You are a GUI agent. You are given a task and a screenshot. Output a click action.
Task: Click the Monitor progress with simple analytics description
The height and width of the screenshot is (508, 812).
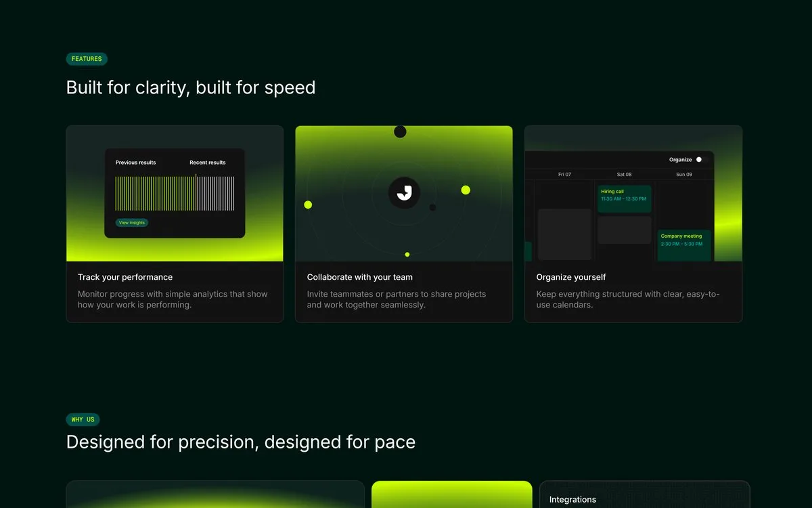point(173,299)
